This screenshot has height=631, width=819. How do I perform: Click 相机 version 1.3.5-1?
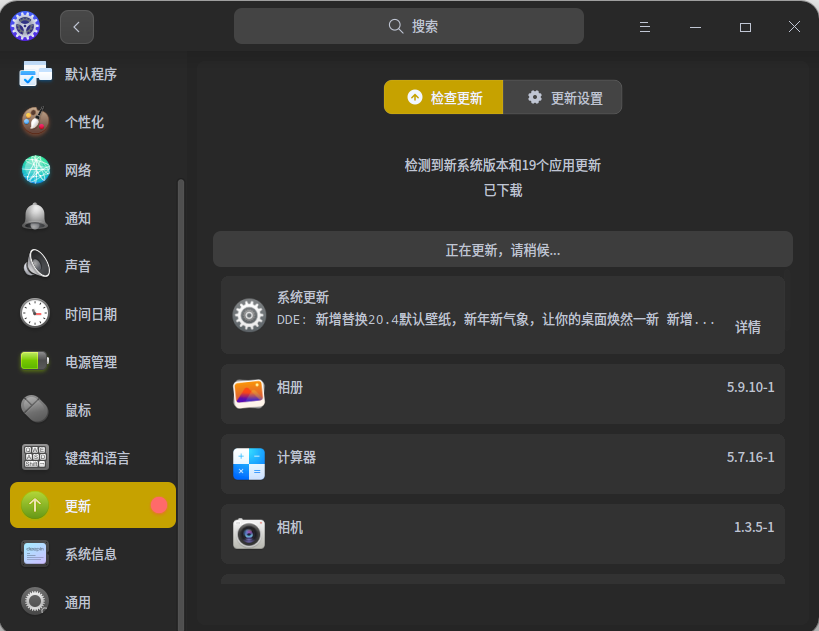(754, 528)
